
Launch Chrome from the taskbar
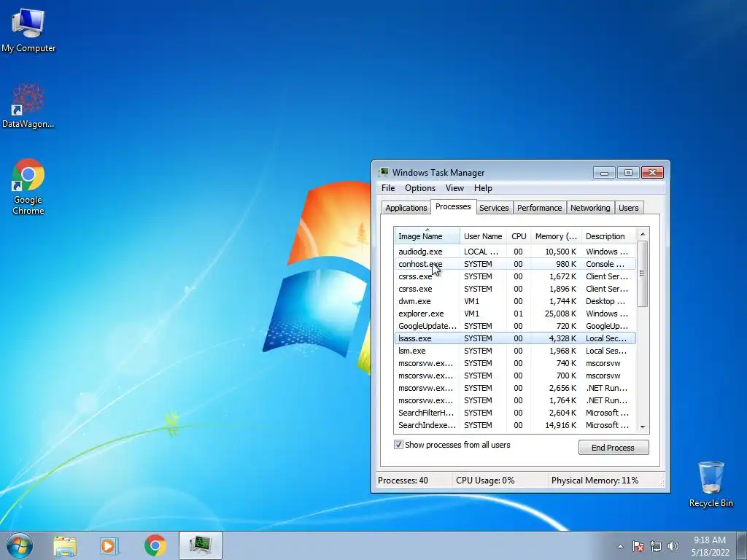coord(155,545)
